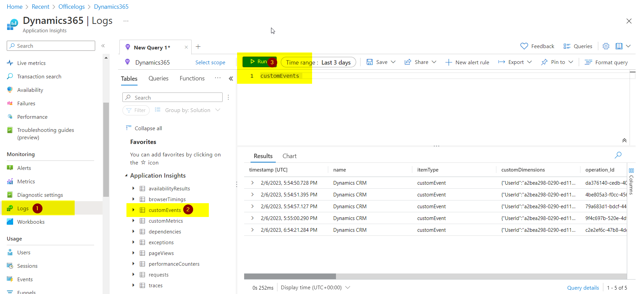
Task: Switch to the Tables tab
Action: coord(129,79)
